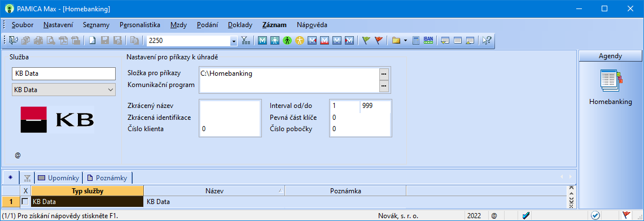Click the teal person toolbar icon

275,40
